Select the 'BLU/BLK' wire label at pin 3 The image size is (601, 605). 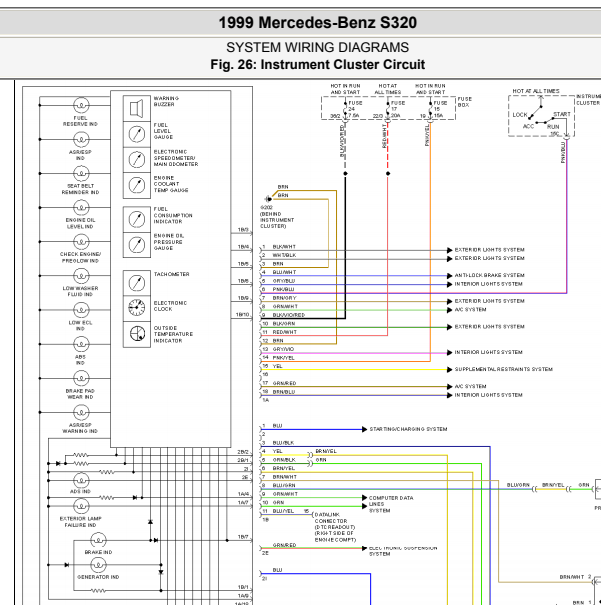click(283, 443)
